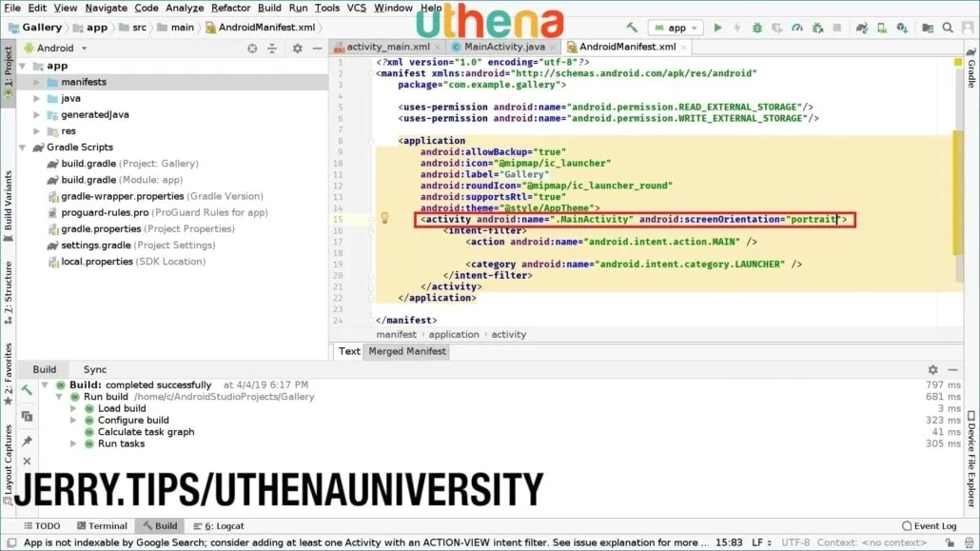Run the app with green play icon

tap(717, 28)
